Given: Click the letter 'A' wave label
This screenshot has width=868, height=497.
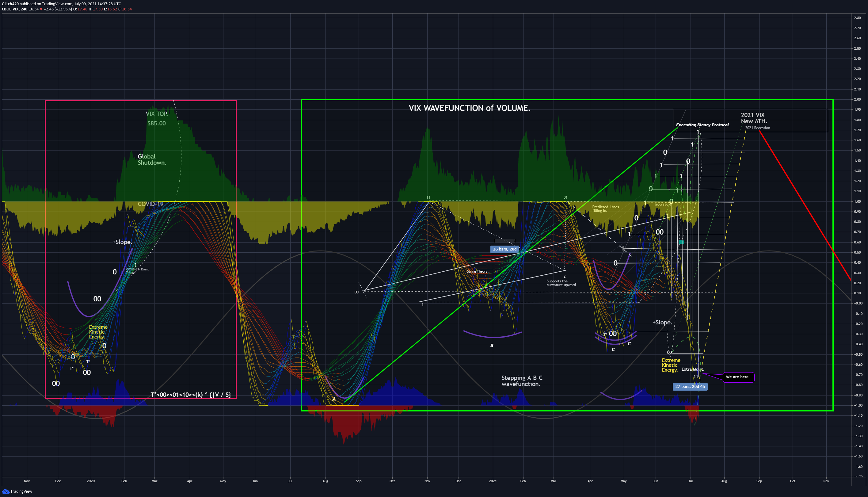Looking at the screenshot, I should 334,400.
